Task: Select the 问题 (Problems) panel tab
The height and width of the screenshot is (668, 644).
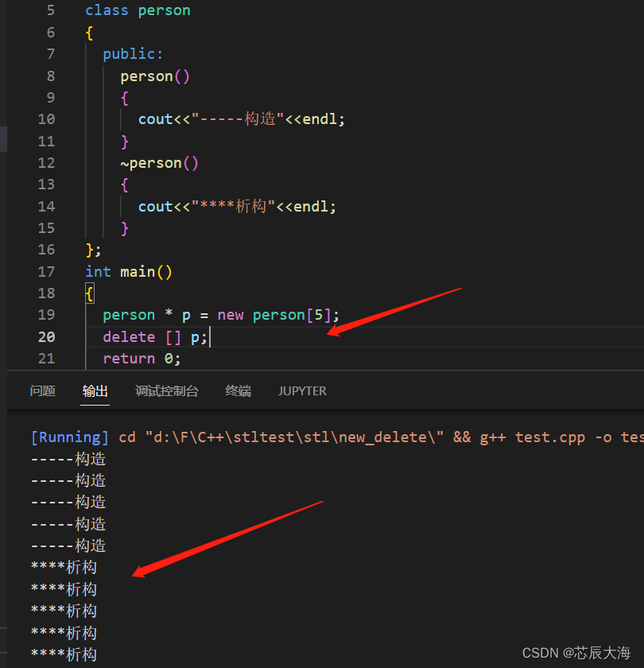Action: [x=42, y=391]
